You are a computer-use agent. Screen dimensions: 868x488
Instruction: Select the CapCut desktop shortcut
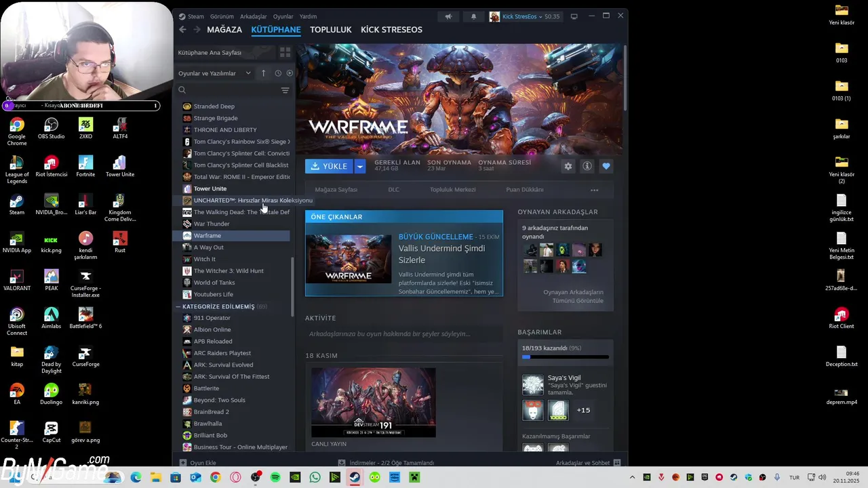(x=51, y=432)
